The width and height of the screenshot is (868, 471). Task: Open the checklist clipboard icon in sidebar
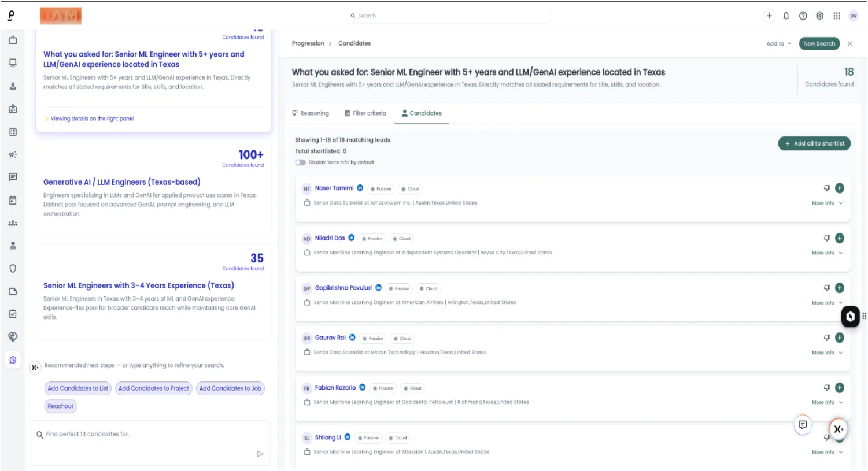[13, 314]
